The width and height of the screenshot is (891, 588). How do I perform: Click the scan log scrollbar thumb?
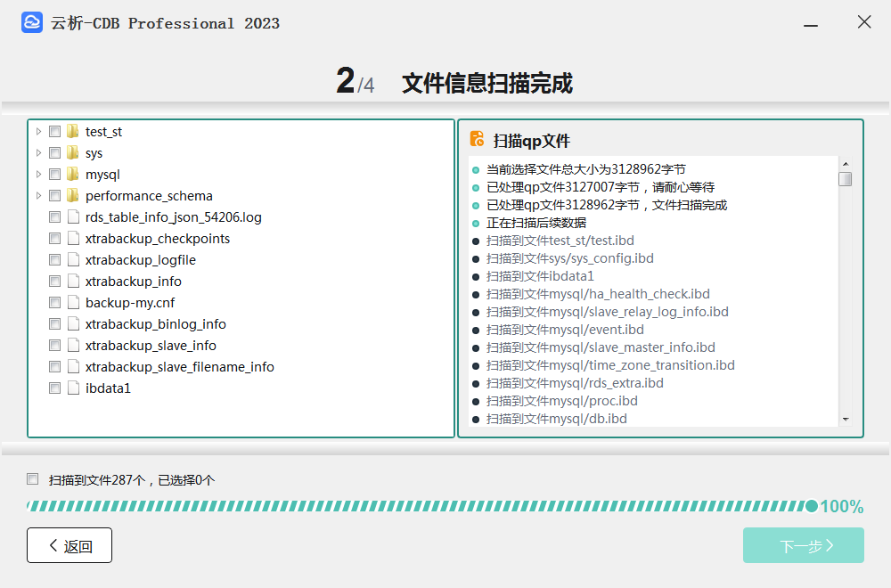click(846, 179)
